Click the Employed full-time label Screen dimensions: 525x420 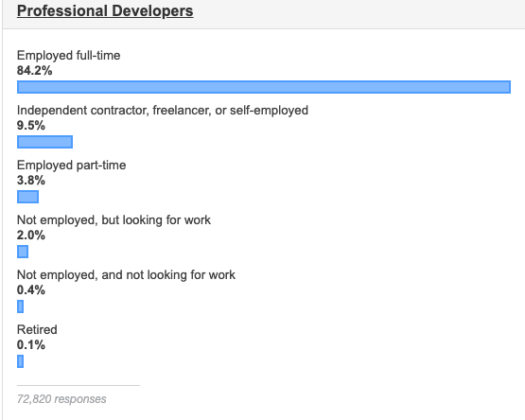tap(69, 56)
